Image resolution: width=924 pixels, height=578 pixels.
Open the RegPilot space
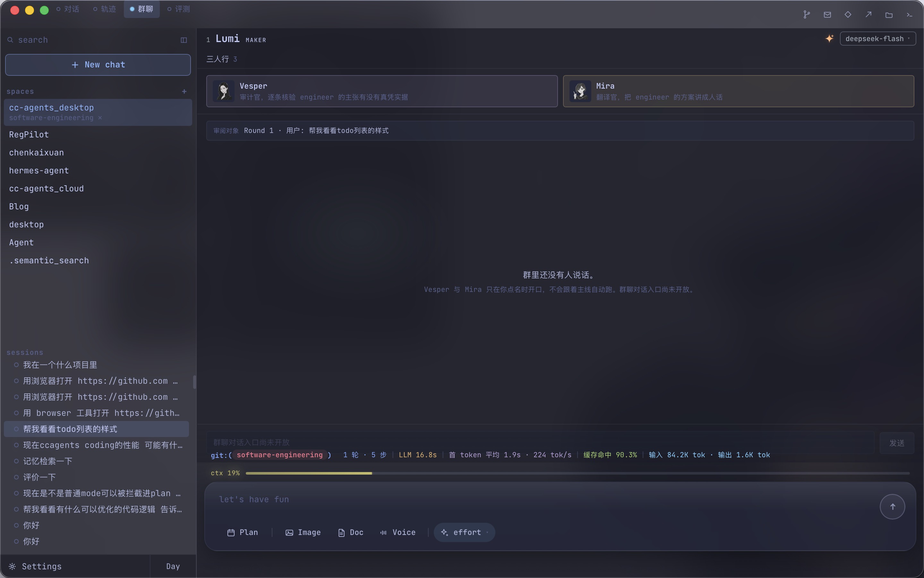[x=98, y=135]
